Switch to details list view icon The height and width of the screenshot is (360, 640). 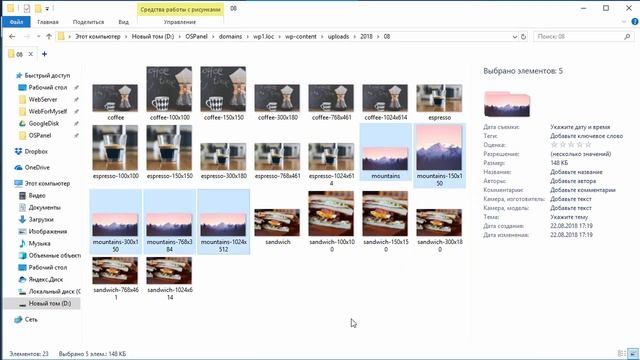point(622,353)
